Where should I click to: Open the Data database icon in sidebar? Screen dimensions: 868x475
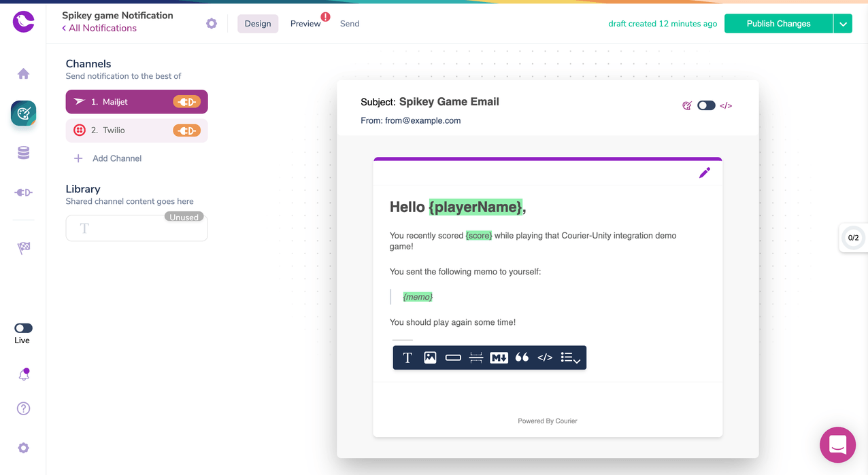click(23, 154)
